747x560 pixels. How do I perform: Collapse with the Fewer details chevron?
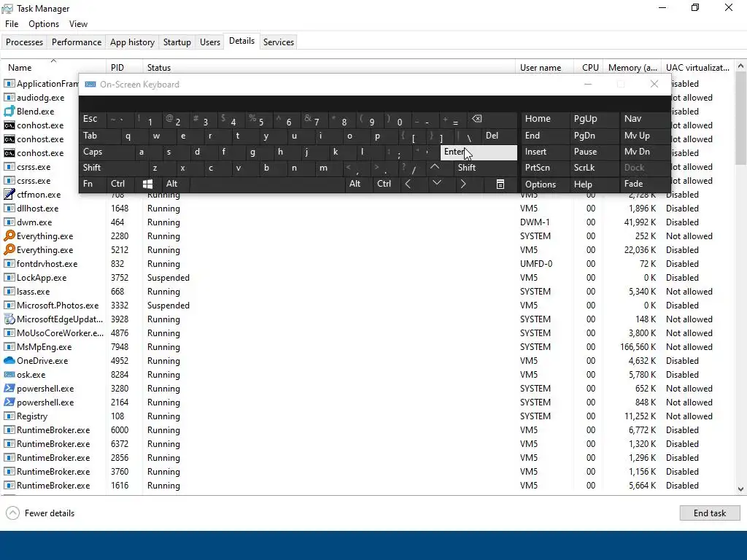pos(13,513)
